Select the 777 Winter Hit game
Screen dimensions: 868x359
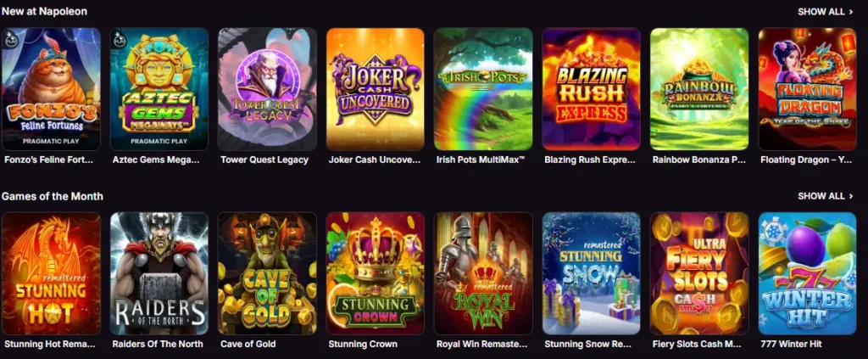click(x=807, y=273)
